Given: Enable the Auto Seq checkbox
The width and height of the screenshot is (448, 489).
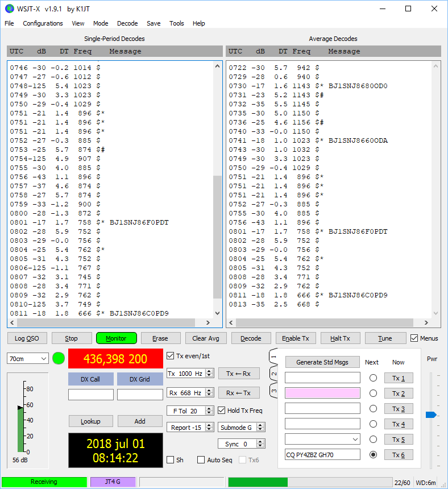Looking at the screenshot, I should [201, 460].
